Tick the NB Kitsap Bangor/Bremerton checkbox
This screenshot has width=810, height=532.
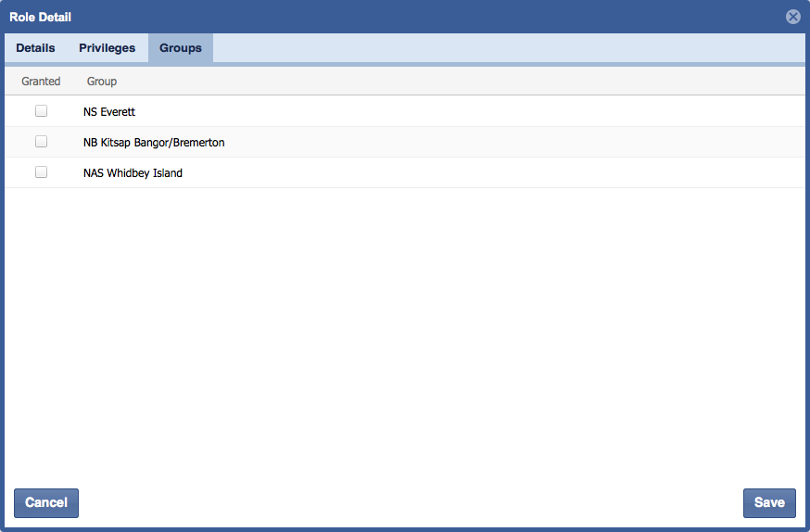click(41, 142)
